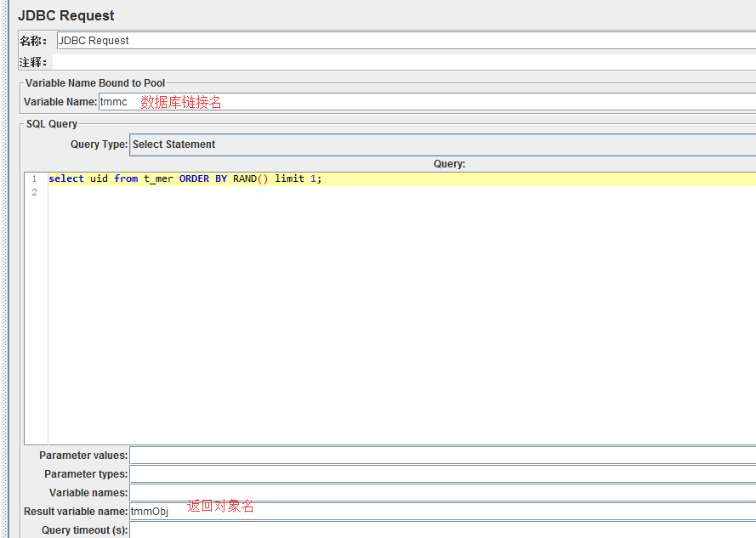Click the 'Result variable name:' label
Image resolution: width=756 pixels, height=538 pixels.
pyautogui.click(x=76, y=512)
